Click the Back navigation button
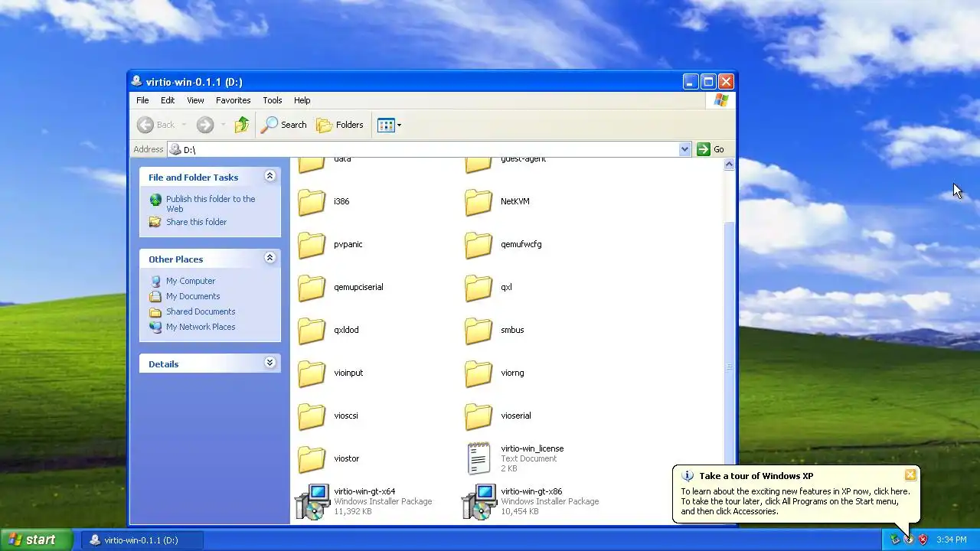This screenshot has width=980, height=551. (156, 125)
